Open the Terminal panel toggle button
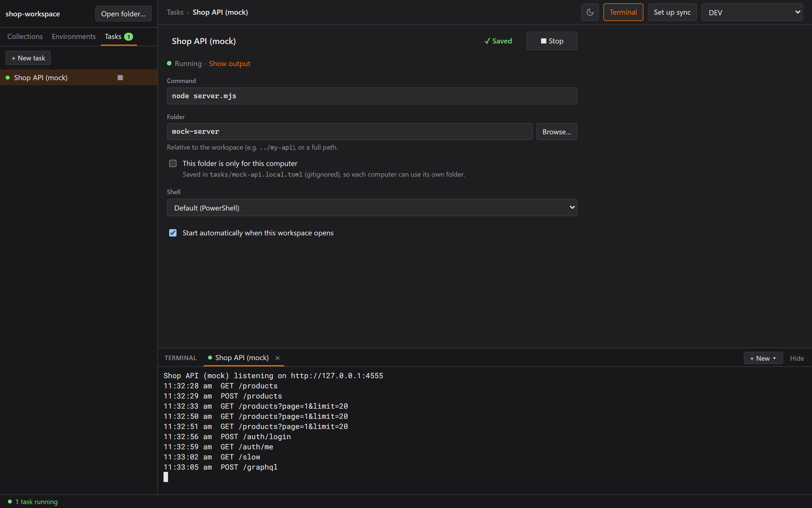The height and width of the screenshot is (508, 812). click(623, 12)
